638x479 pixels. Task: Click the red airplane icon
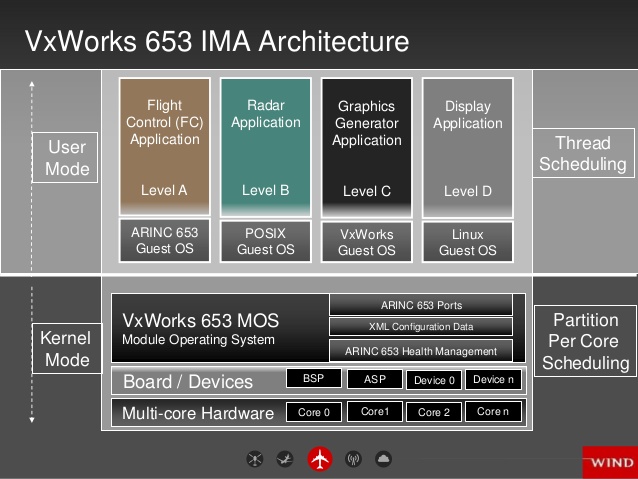[320, 459]
